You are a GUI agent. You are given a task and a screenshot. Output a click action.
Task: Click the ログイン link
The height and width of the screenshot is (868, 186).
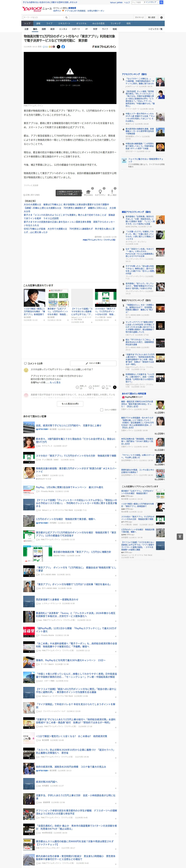57,11
